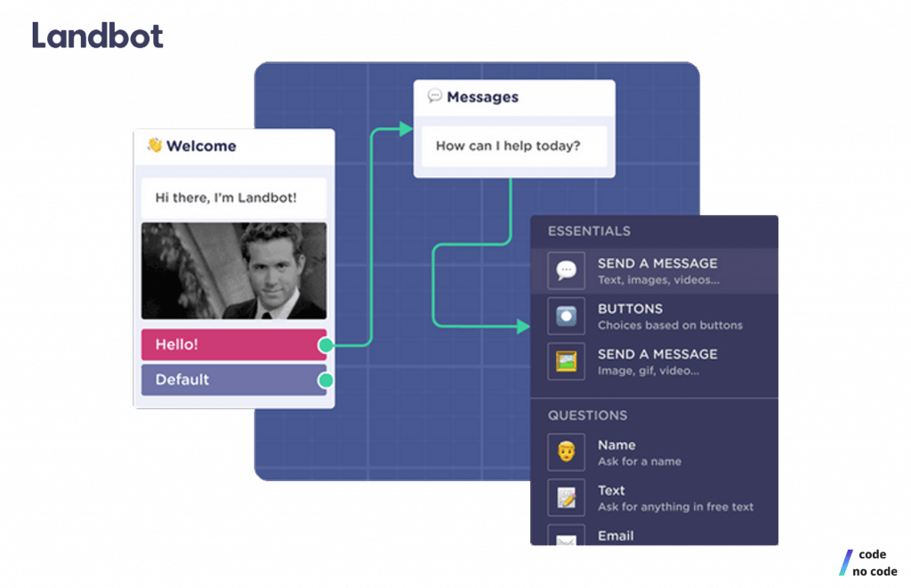Click the ESSENTIALS section heading
The image size is (911, 588).
(589, 231)
